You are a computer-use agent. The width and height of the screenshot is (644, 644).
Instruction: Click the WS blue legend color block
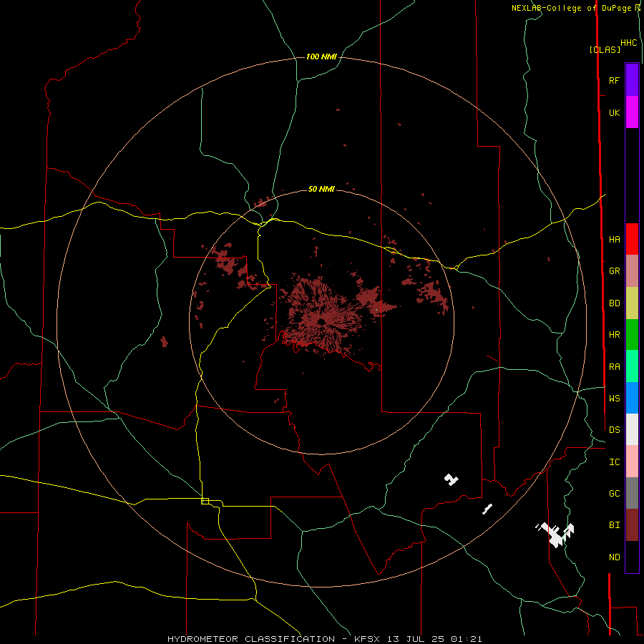click(632, 398)
